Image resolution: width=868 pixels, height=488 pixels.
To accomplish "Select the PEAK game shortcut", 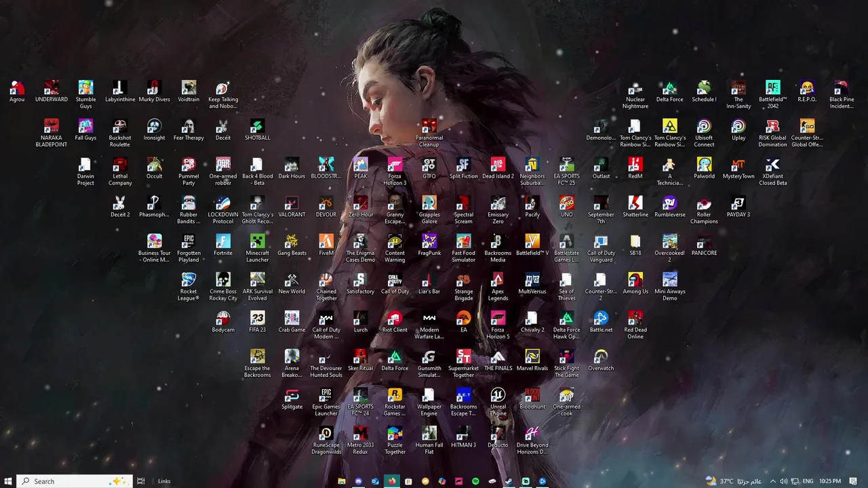I will point(361,169).
